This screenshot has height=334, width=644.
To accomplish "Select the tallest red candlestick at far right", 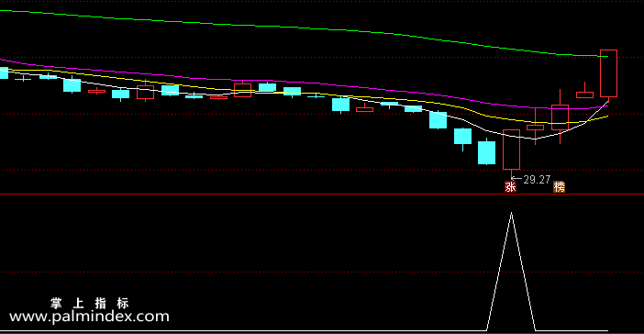I will tap(608, 73).
